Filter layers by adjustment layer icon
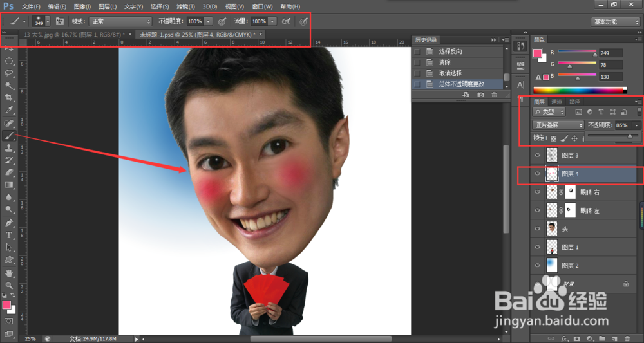The width and height of the screenshot is (644, 343). (x=589, y=112)
